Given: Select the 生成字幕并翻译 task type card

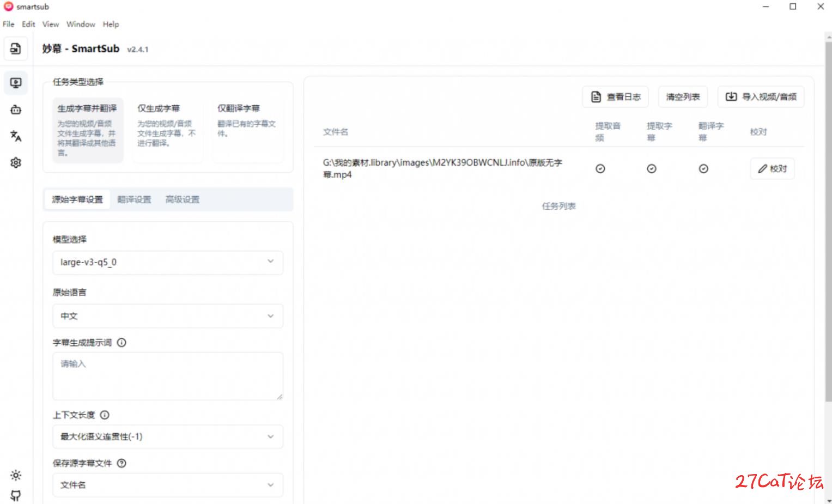Looking at the screenshot, I should click(88, 130).
